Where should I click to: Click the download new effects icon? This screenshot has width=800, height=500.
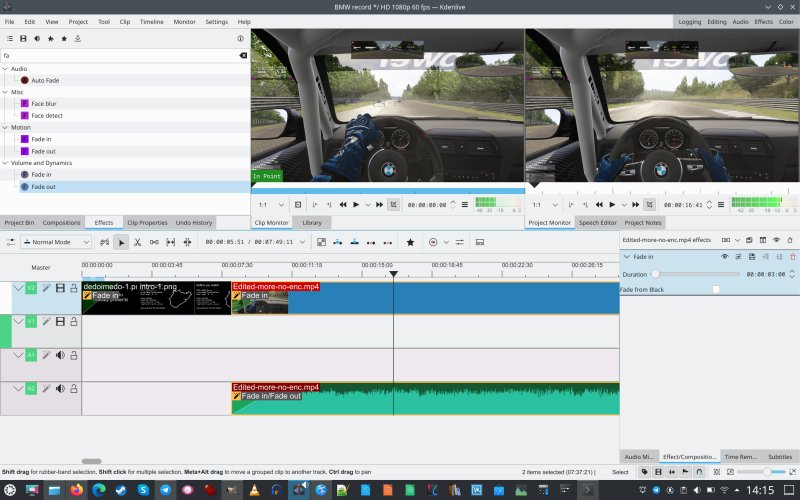point(79,39)
